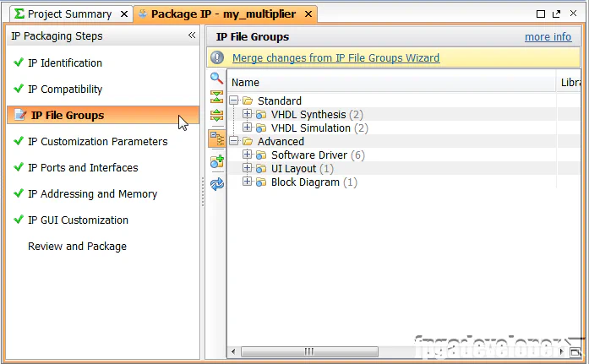Go to IP Ports and Interfaces step

[x=83, y=168]
